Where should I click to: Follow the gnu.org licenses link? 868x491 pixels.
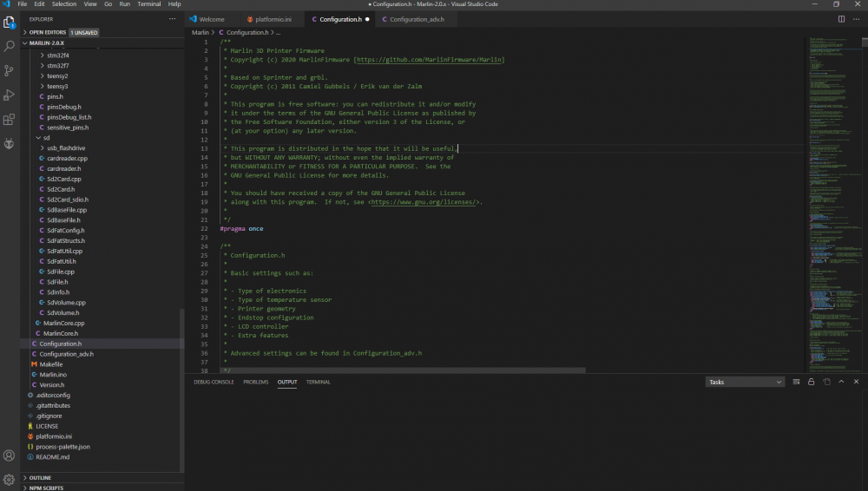[423, 202]
